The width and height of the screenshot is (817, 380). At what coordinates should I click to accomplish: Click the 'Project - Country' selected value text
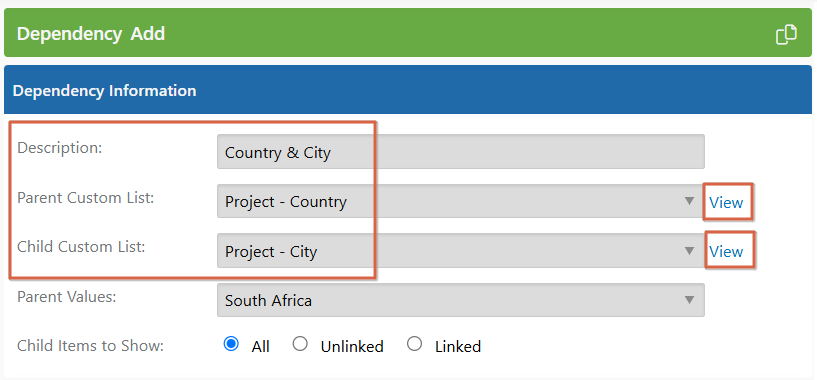[x=286, y=202]
